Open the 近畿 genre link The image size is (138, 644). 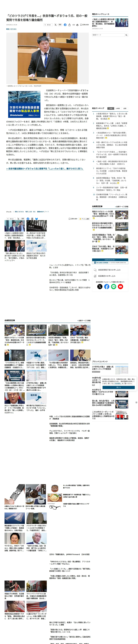30,212
